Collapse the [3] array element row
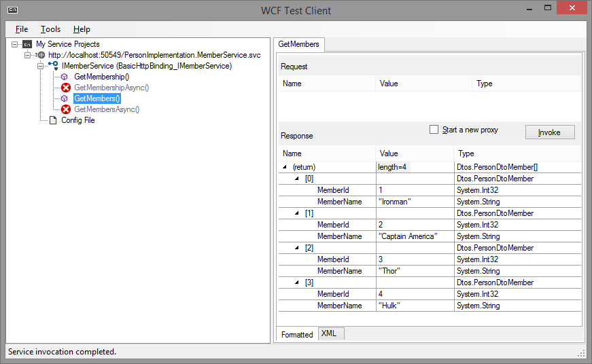This screenshot has width=592, height=364. click(297, 282)
